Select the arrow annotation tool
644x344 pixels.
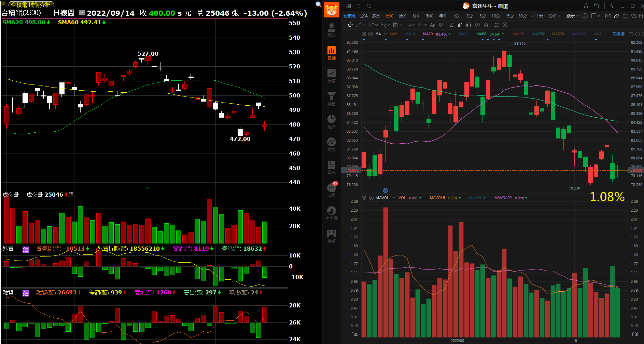[420, 25]
